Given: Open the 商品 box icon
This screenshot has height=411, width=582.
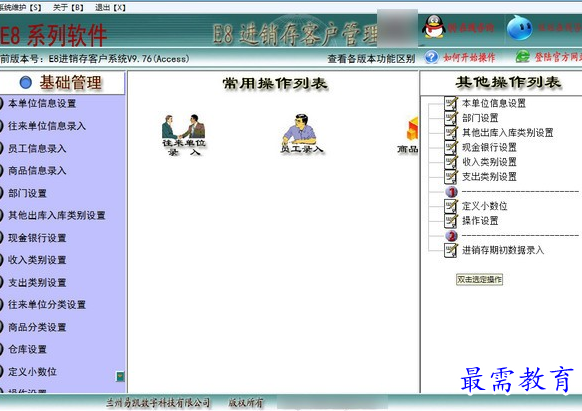Looking at the screenshot, I should coord(409,135).
